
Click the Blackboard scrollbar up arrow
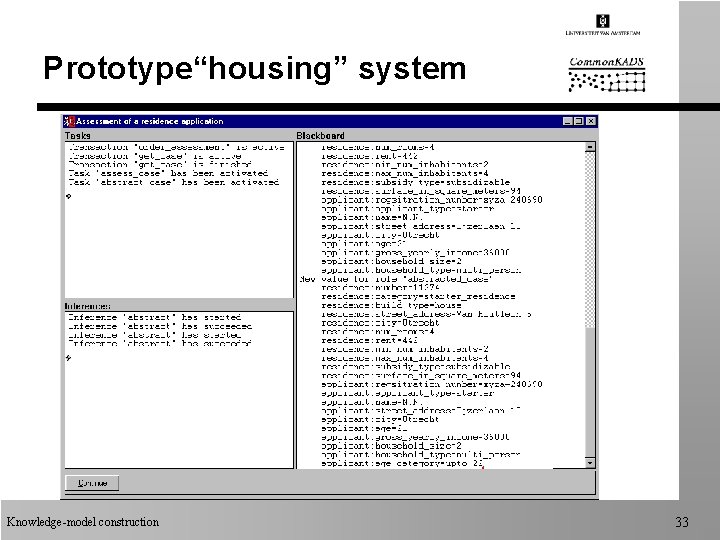point(590,147)
